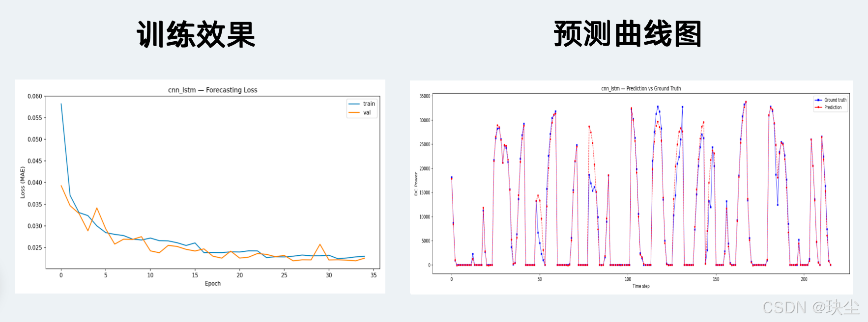Click the Epoch axis tick 20

tap(240, 275)
